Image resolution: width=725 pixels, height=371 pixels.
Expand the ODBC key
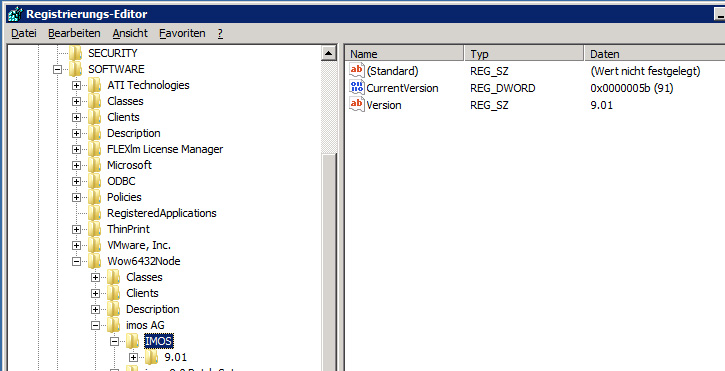[x=76, y=181]
